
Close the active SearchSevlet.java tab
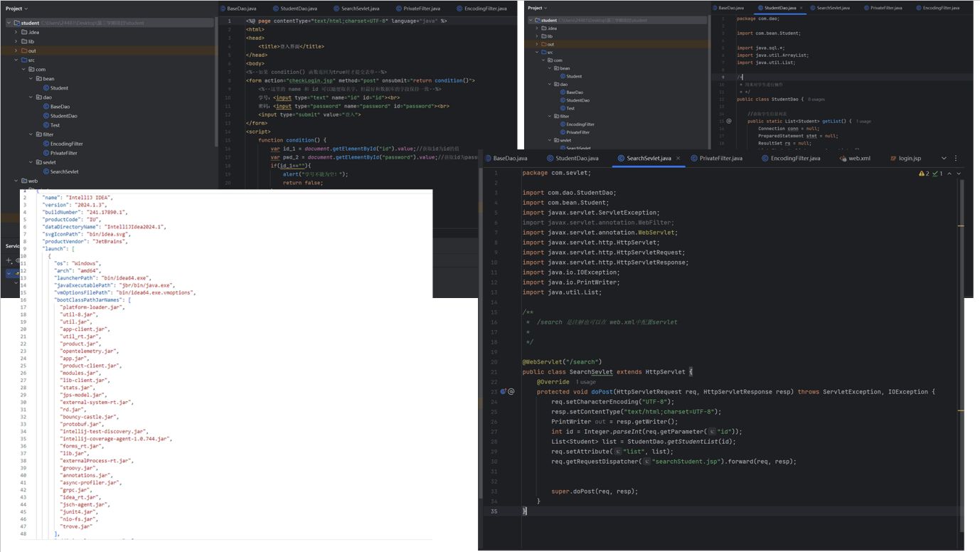coord(677,158)
